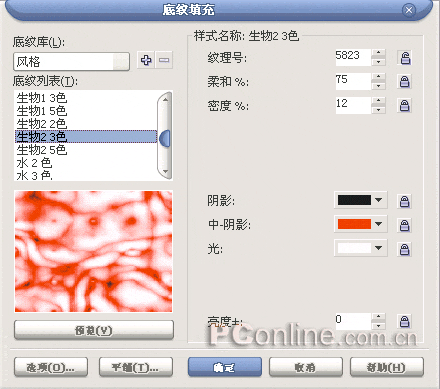The width and height of the screenshot is (440, 389).
Task: Select 生物2 2色 in texture list
Action: point(86,124)
